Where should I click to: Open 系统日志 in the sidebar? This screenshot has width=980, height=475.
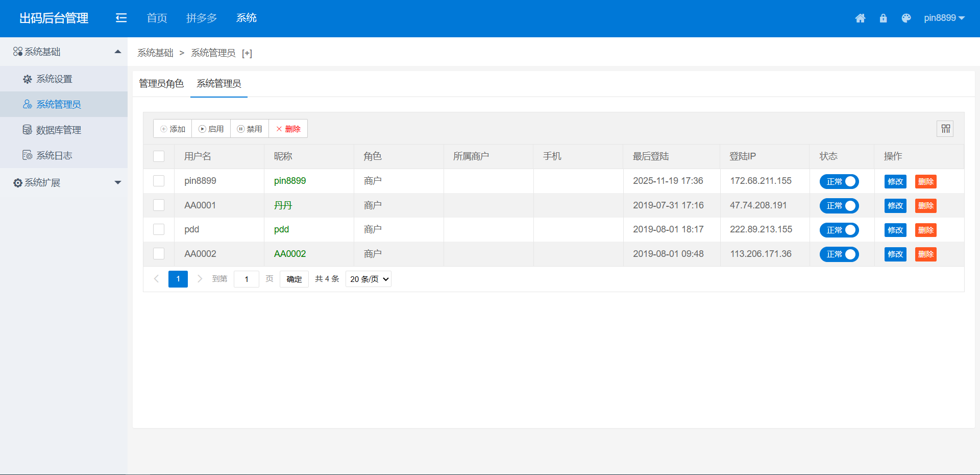click(54, 156)
